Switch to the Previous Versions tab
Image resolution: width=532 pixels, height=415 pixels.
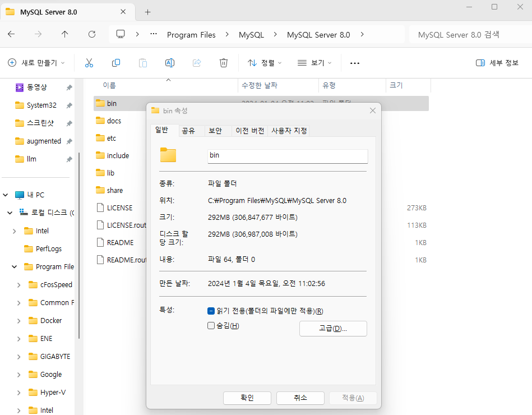249,131
